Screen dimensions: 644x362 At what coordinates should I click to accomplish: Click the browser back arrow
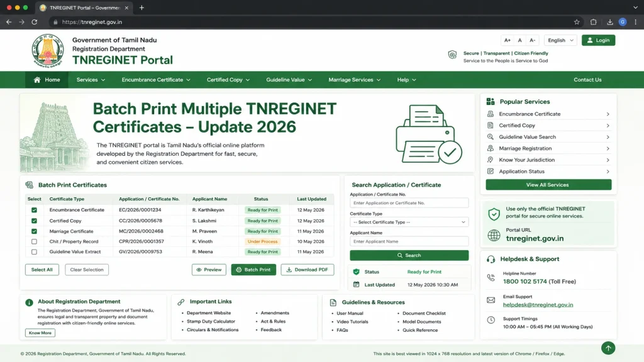tap(9, 22)
